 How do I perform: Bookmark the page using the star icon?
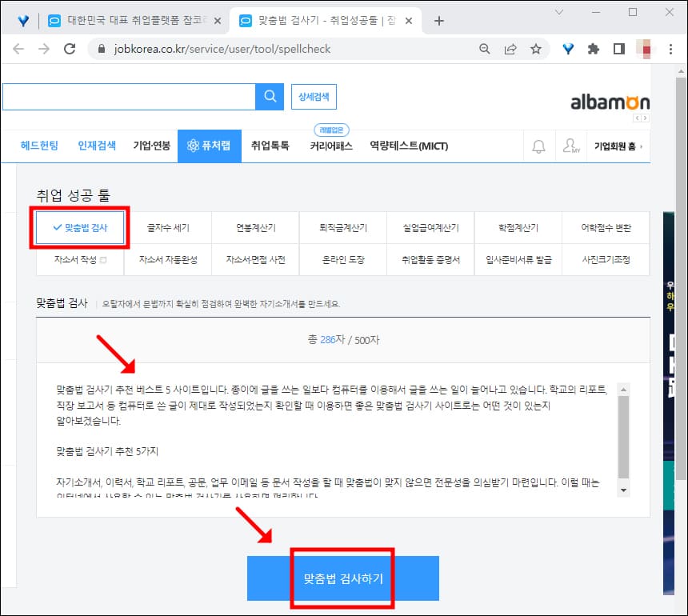click(x=537, y=49)
